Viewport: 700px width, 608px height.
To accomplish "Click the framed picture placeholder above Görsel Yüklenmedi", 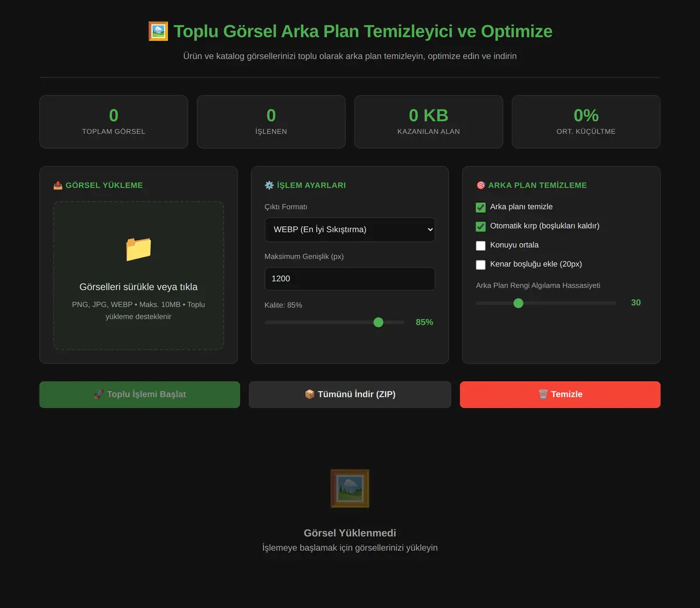I will [x=350, y=488].
